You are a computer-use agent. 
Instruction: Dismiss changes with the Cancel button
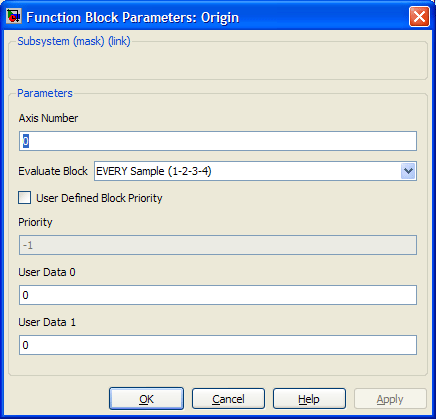pyautogui.click(x=228, y=399)
